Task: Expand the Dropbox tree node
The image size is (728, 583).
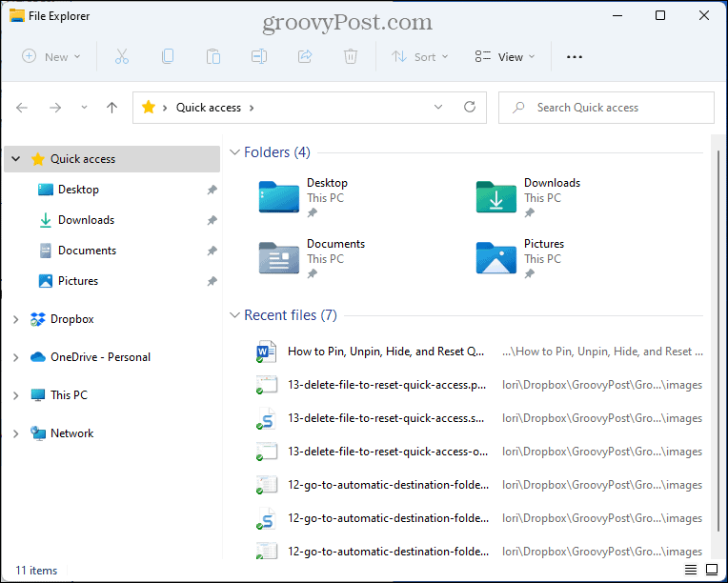Action: tap(16, 319)
